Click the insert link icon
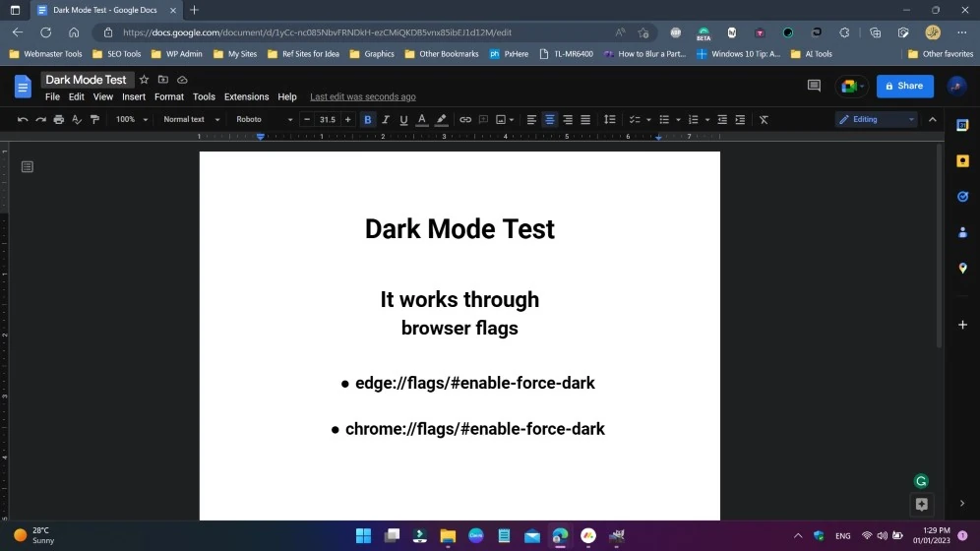Image resolution: width=980 pixels, height=551 pixels. pyautogui.click(x=465, y=120)
